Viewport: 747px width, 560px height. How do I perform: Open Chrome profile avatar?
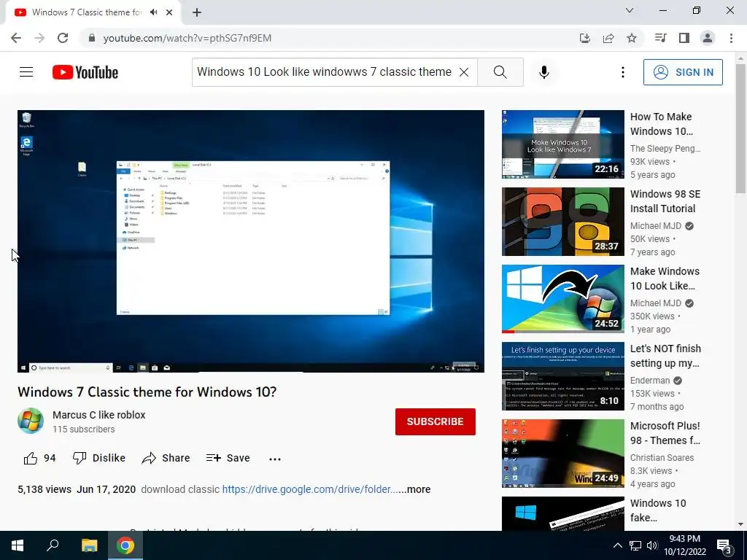tap(708, 38)
